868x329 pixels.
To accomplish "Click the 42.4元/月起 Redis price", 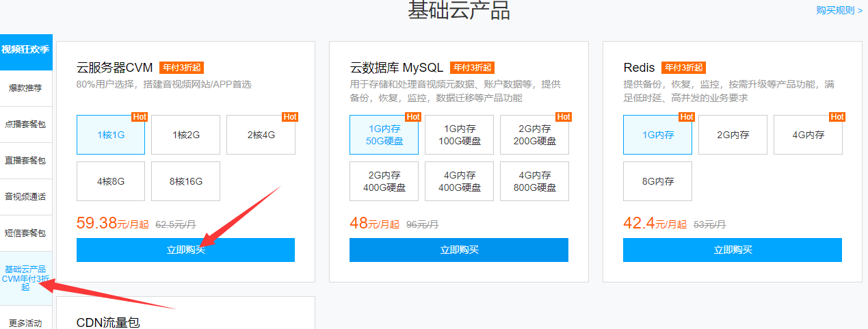I will pyautogui.click(x=654, y=222).
